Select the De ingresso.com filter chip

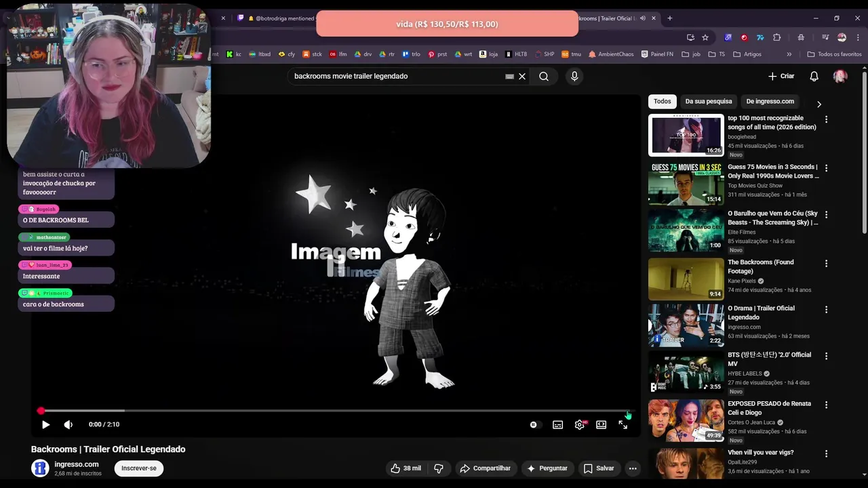point(770,102)
